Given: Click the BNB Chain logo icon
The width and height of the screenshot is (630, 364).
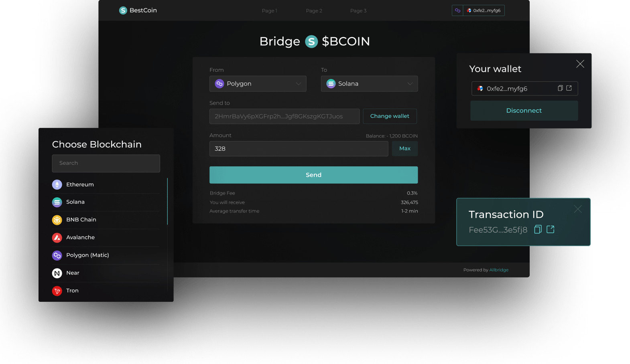Looking at the screenshot, I should (57, 220).
